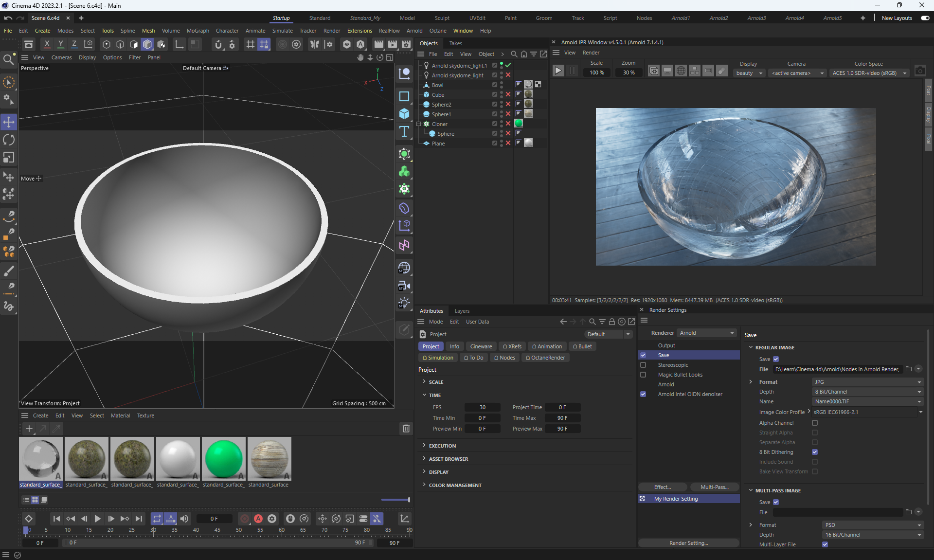Disable the 8 Bit Dithering checkbox
This screenshot has height=560, width=934.
pos(815,452)
